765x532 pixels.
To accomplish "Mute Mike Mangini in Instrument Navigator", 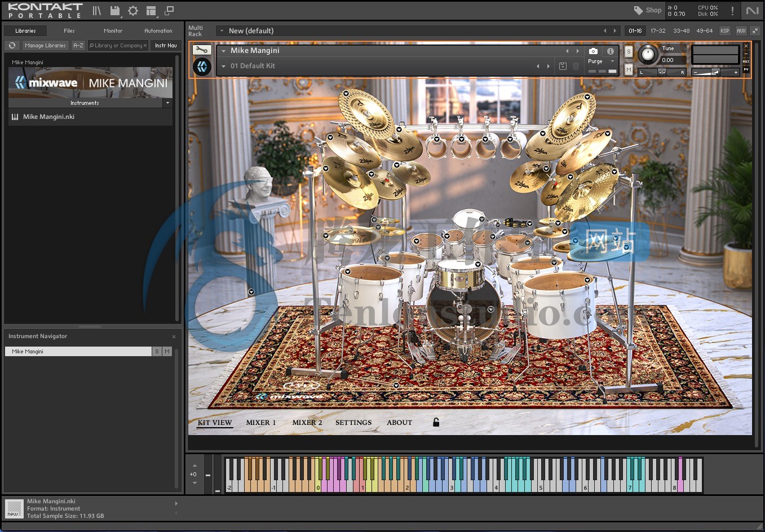I will 167,351.
